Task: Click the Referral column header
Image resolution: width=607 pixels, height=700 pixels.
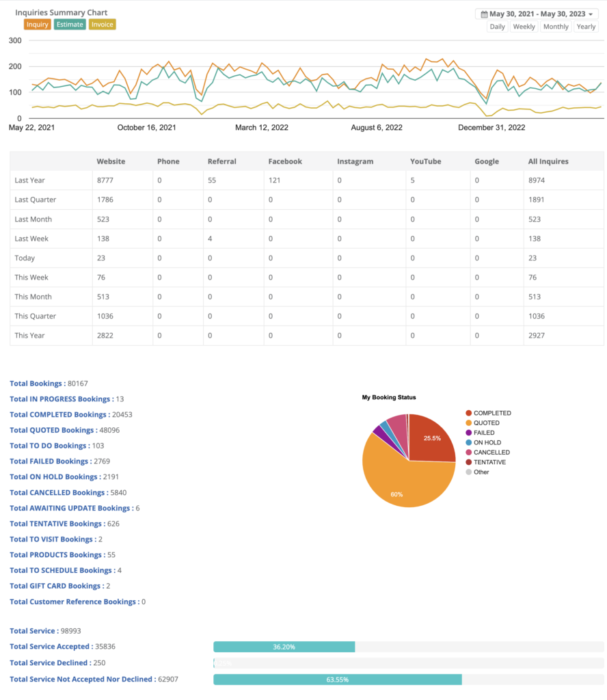Action: (222, 161)
